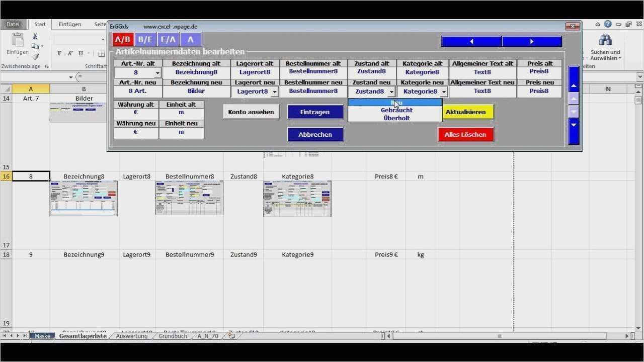
Task: Click the red Alles Löschen button
Action: tap(465, 135)
